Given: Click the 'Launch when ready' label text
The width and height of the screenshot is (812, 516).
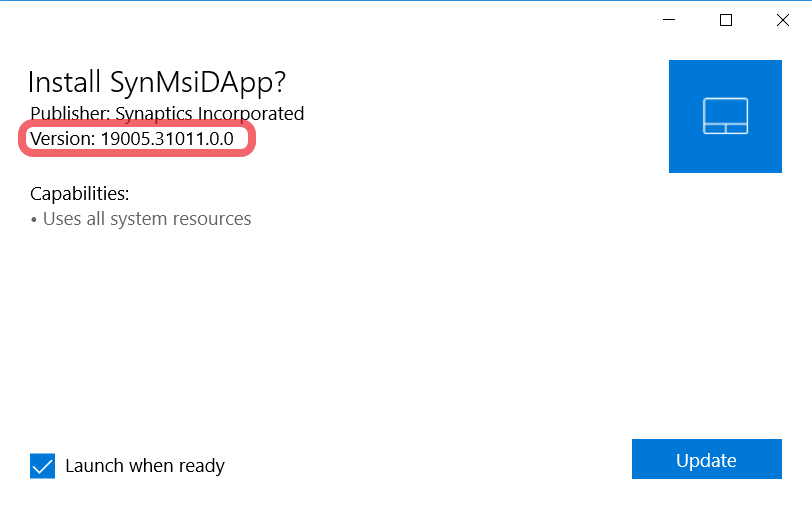Looking at the screenshot, I should click(145, 466).
